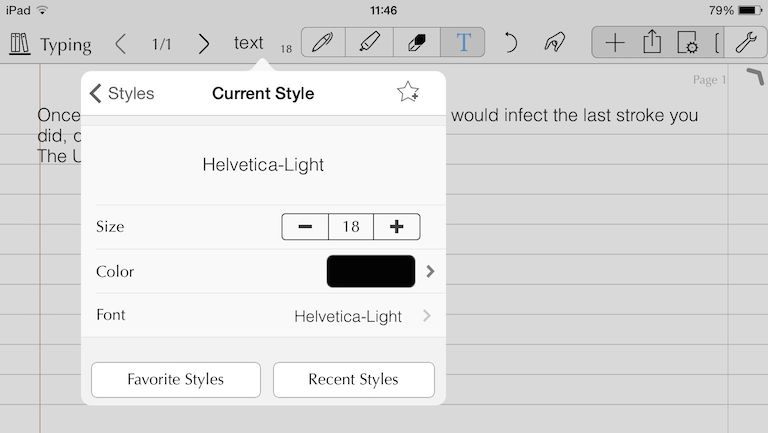Go to the previous page
Viewport: 768px width, 433px height.
(x=121, y=44)
